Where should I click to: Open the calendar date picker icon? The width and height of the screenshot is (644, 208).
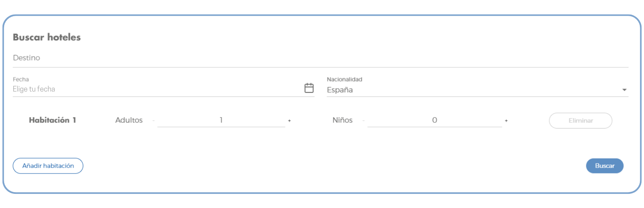click(x=309, y=88)
